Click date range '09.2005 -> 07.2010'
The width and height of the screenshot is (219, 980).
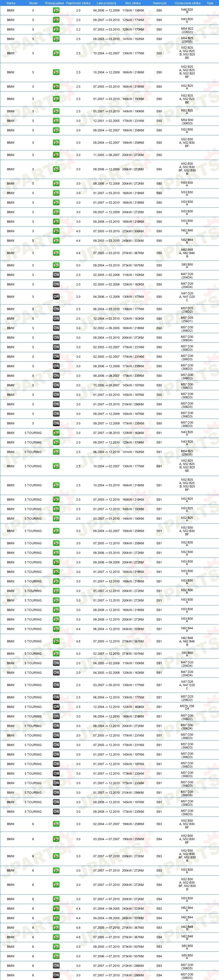(x=106, y=947)
